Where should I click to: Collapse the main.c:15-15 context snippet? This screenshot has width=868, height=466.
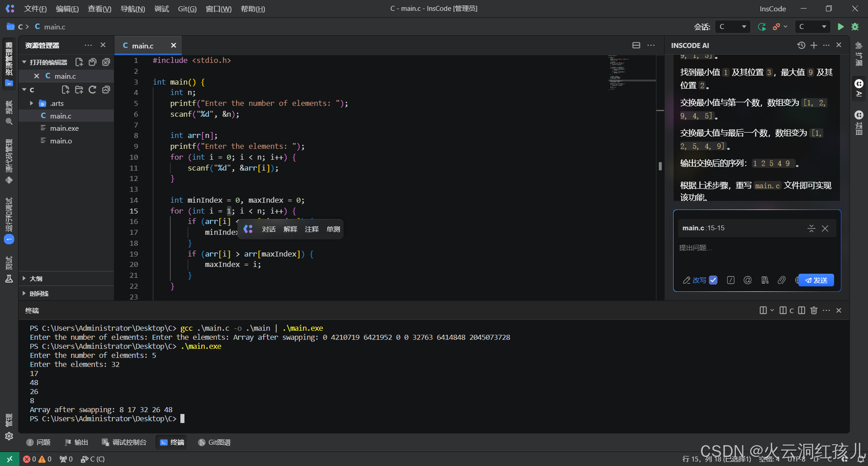[x=811, y=228]
